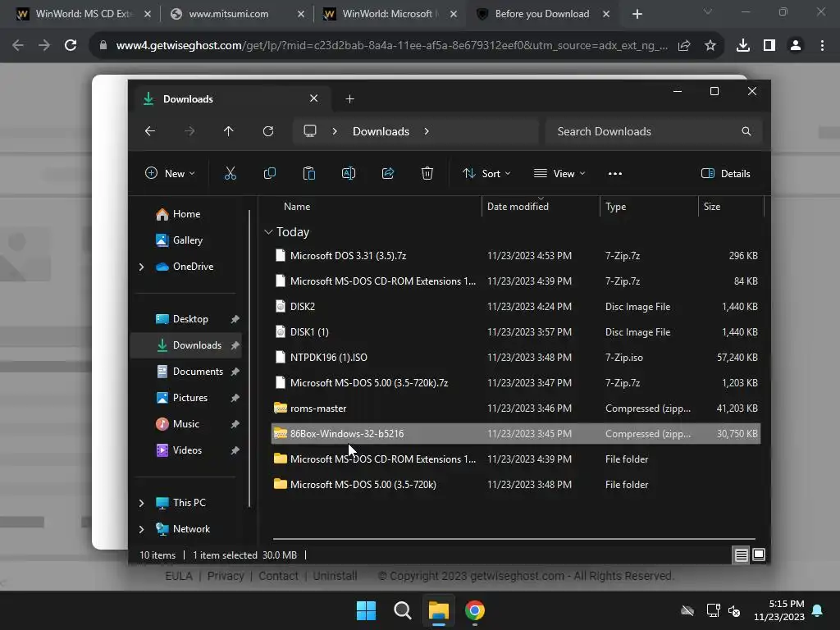Sort by Date modified column header
Screen dimensions: 840x630
point(518,206)
